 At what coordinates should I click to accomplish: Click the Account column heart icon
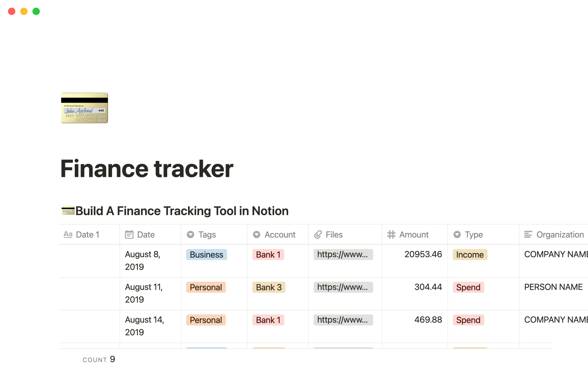pyautogui.click(x=257, y=235)
